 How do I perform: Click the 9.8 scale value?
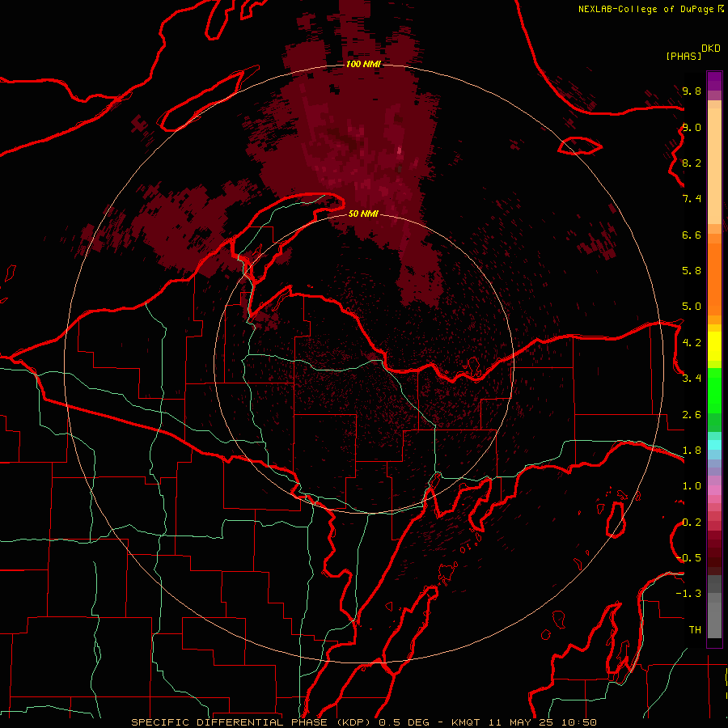point(692,91)
